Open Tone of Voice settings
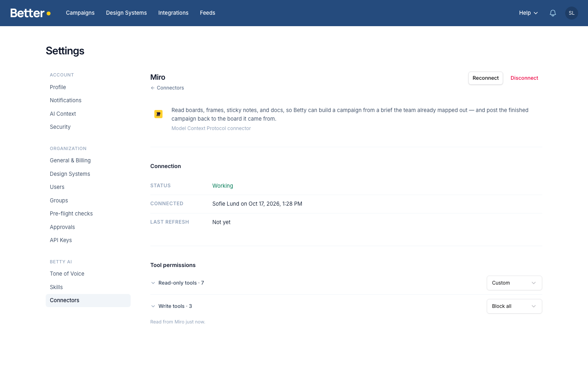This screenshot has width=588, height=368. coord(88,274)
